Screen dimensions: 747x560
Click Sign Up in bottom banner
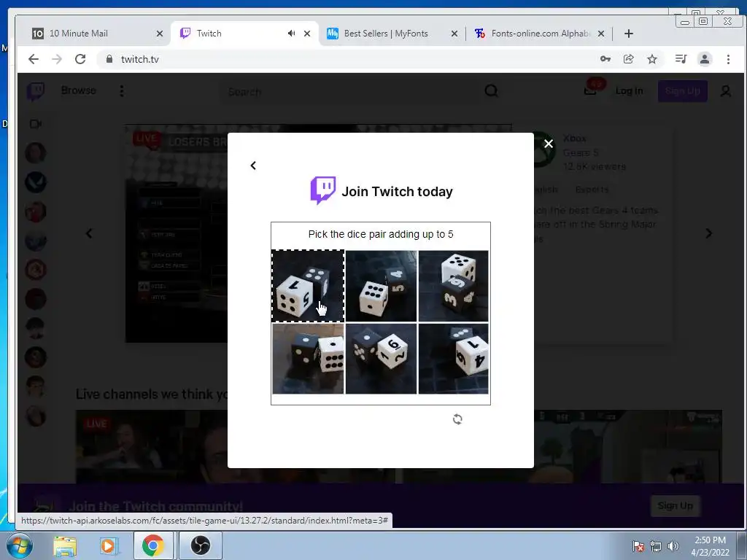[x=675, y=505]
